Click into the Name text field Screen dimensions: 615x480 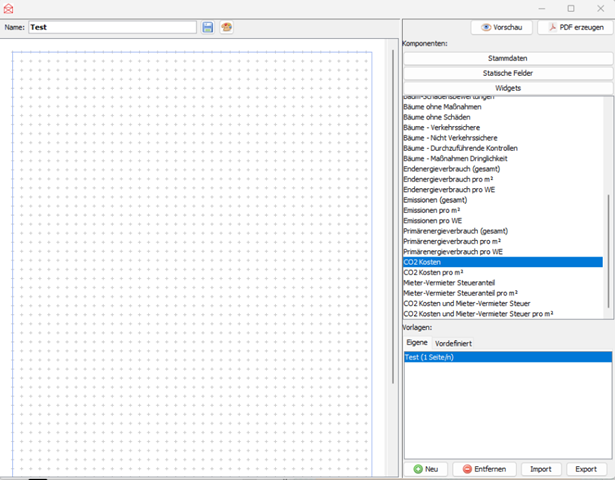click(112, 27)
